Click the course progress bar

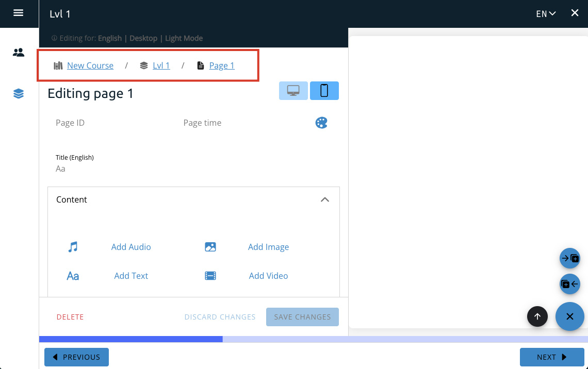[313, 339]
